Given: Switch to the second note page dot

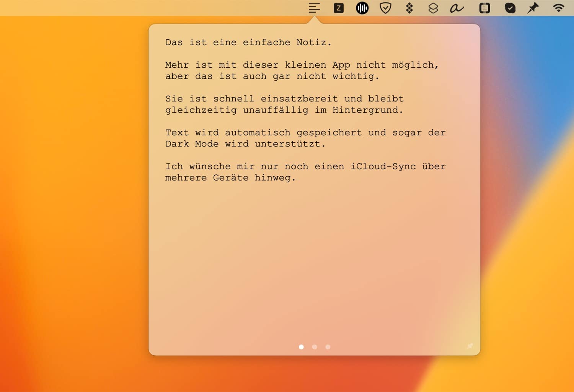Looking at the screenshot, I should 315,347.
